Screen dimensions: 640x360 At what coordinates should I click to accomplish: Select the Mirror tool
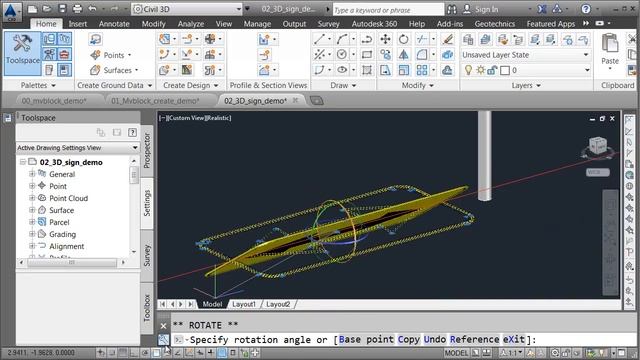point(403,54)
